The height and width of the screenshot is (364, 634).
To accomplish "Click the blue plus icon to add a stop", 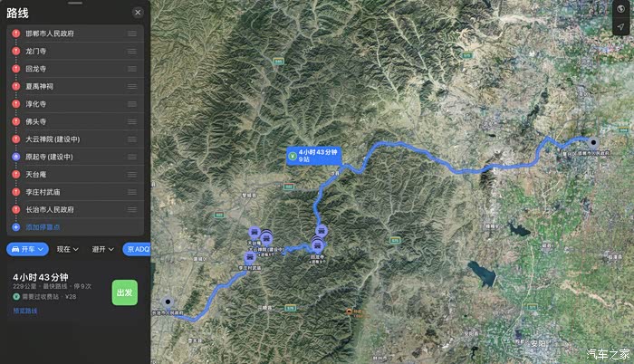I will tap(15, 227).
